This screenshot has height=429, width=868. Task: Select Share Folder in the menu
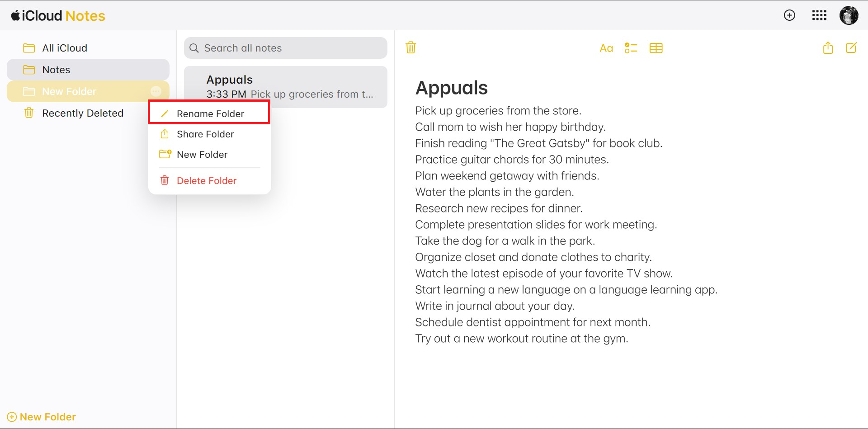(205, 134)
